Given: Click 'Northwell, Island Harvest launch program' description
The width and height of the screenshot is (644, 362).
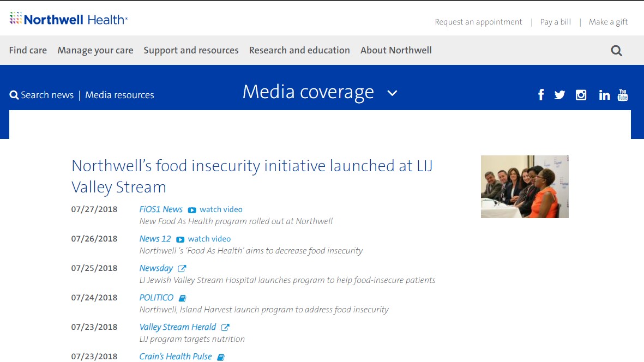Looking at the screenshot, I should tap(264, 310).
